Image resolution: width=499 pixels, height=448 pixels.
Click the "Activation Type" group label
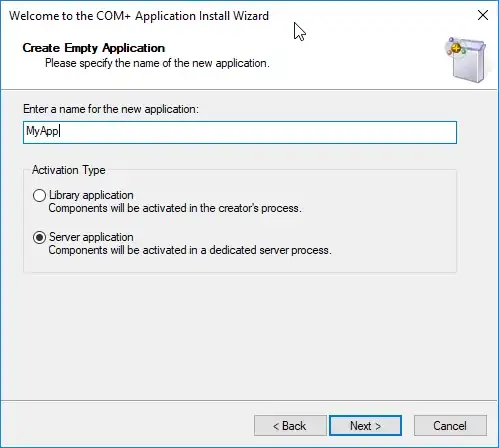69,170
